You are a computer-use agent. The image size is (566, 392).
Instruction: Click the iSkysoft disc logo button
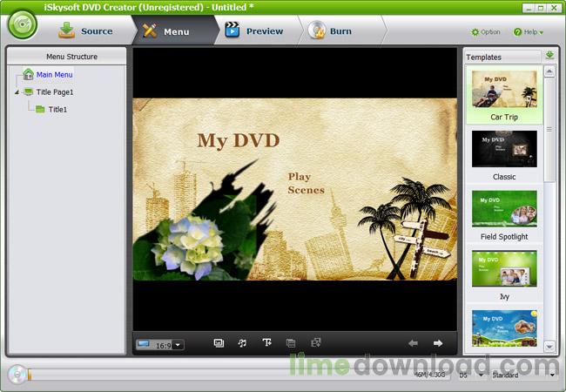point(24,24)
